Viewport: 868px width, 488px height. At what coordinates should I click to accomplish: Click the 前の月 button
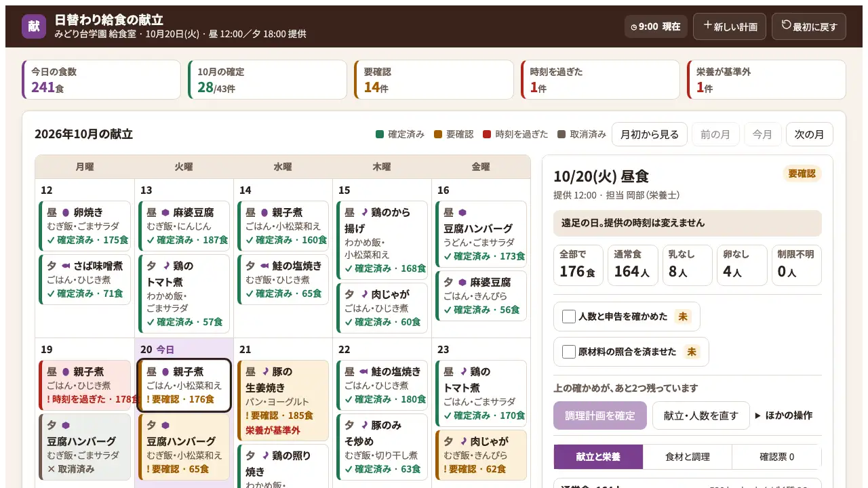[715, 134]
